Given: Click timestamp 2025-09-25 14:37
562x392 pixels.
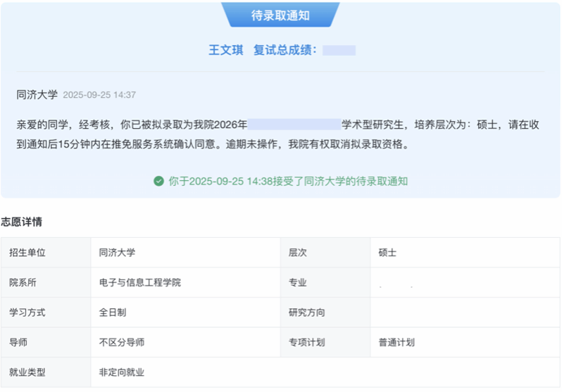Looking at the screenshot, I should [x=99, y=95].
